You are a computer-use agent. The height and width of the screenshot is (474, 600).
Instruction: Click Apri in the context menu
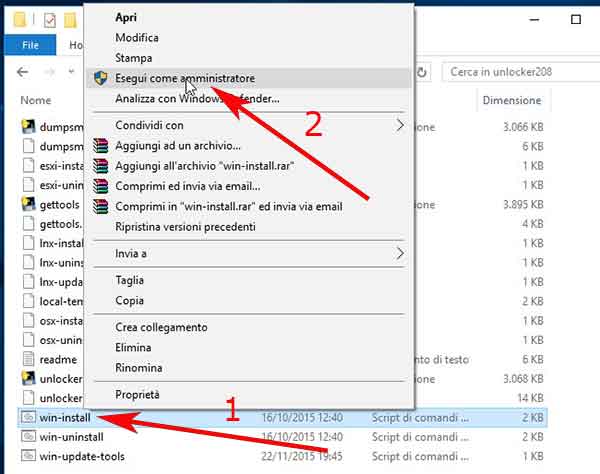pyautogui.click(x=126, y=18)
